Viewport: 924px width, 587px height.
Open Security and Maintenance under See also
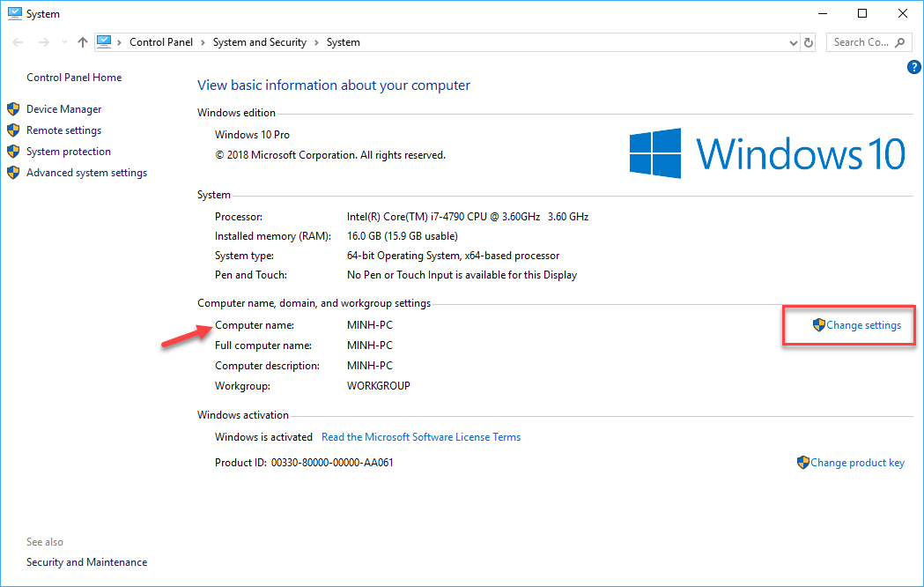86,561
